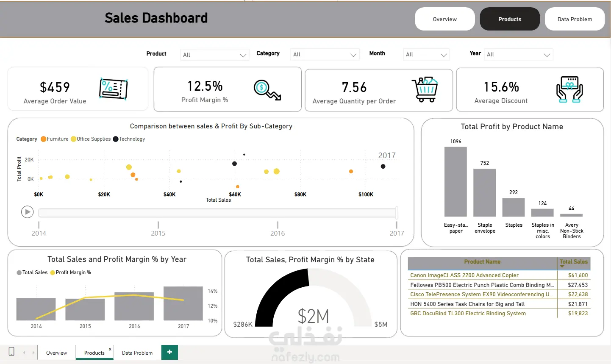Click the gift hands icon for Average Discount
Viewport: 611px width, 364px height.
569,89
